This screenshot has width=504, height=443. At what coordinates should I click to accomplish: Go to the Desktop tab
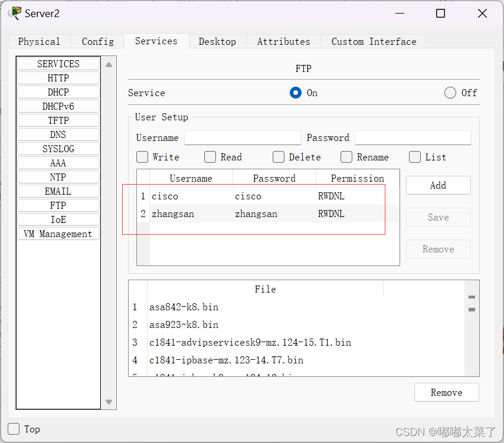(217, 41)
